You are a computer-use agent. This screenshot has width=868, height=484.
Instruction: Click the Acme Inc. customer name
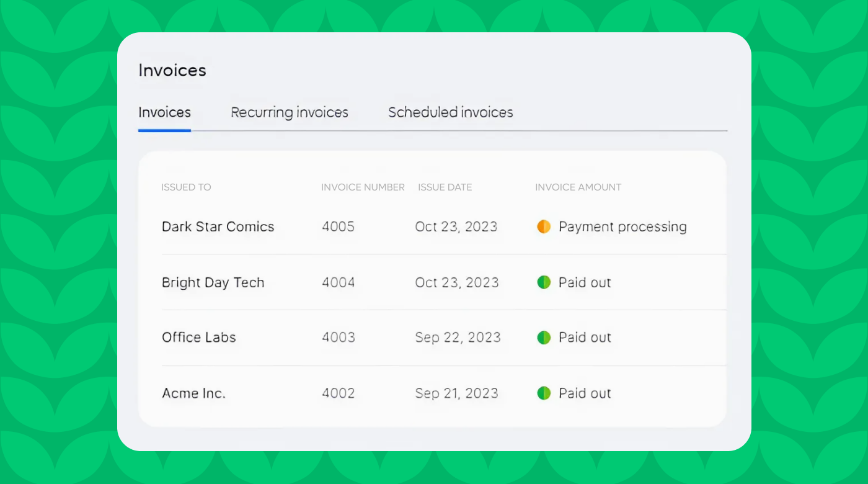click(193, 393)
